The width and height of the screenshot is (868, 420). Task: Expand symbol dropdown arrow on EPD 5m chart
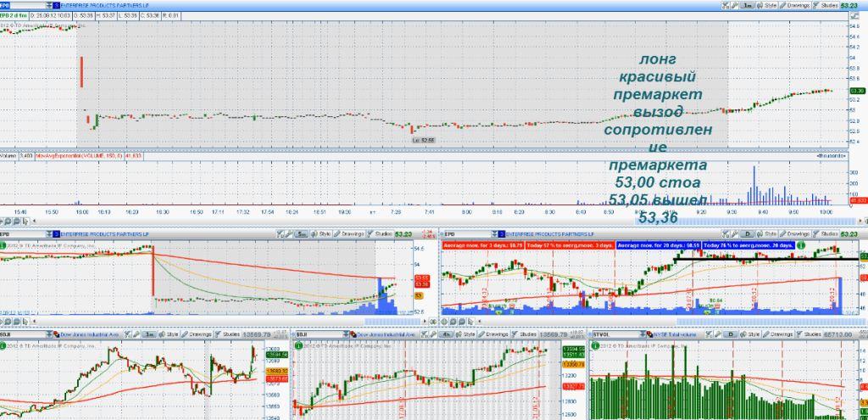pos(49,234)
